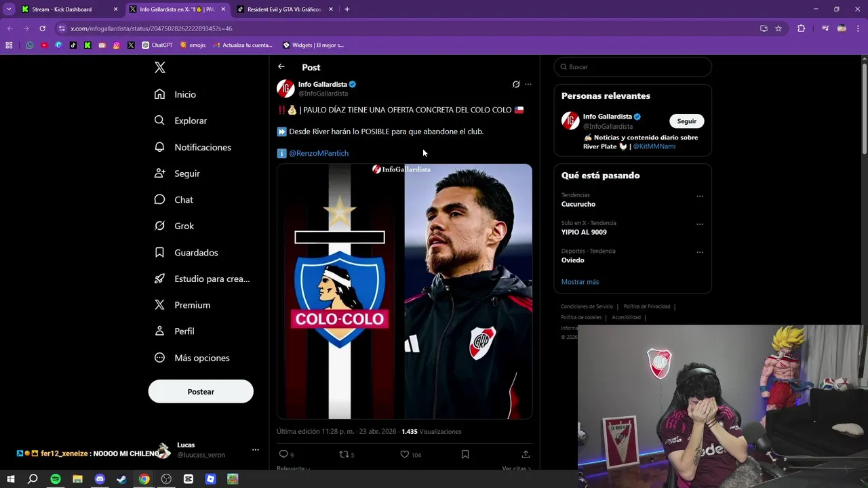The image size is (868, 488).
Task: Open YouTube bookmark icon
Action: [44, 45]
